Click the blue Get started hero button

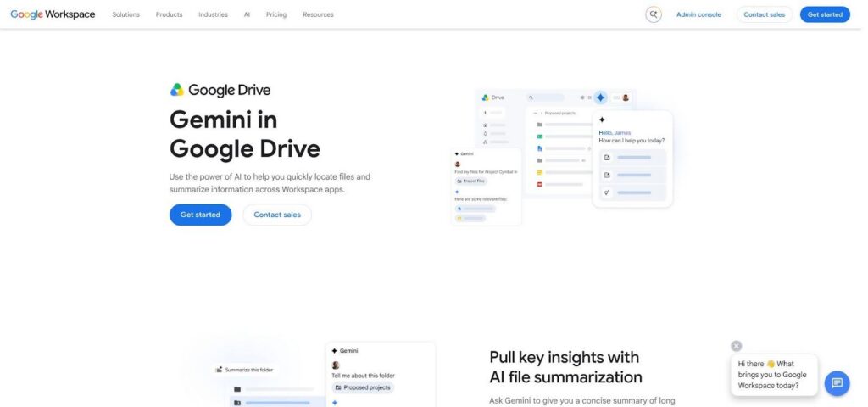tap(200, 215)
